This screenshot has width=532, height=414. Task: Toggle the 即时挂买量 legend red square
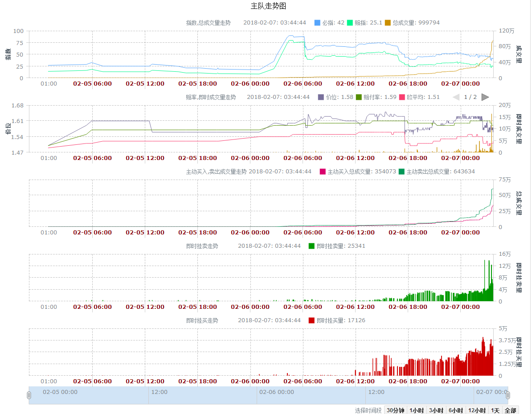(x=311, y=320)
